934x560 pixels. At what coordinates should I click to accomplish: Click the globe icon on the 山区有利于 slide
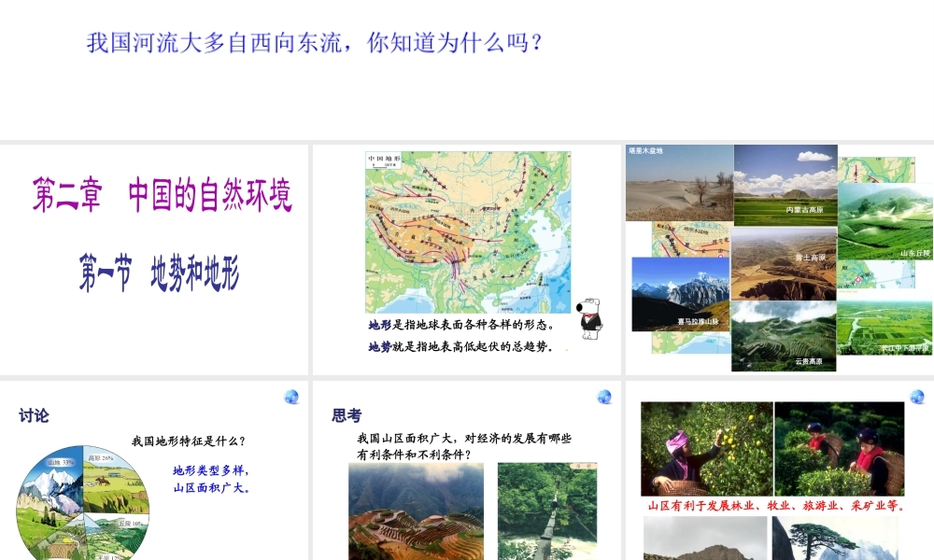click(917, 397)
